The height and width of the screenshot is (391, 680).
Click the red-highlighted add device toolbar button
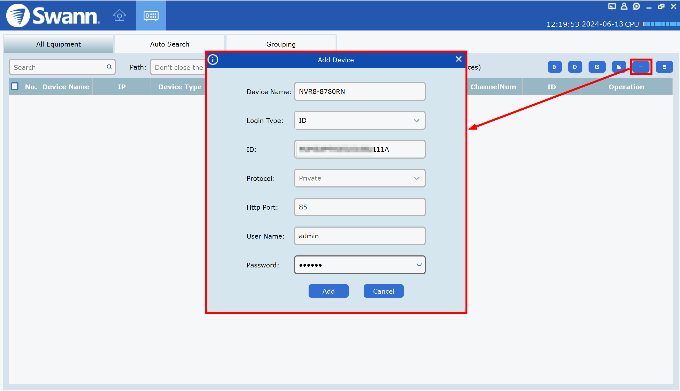[641, 67]
